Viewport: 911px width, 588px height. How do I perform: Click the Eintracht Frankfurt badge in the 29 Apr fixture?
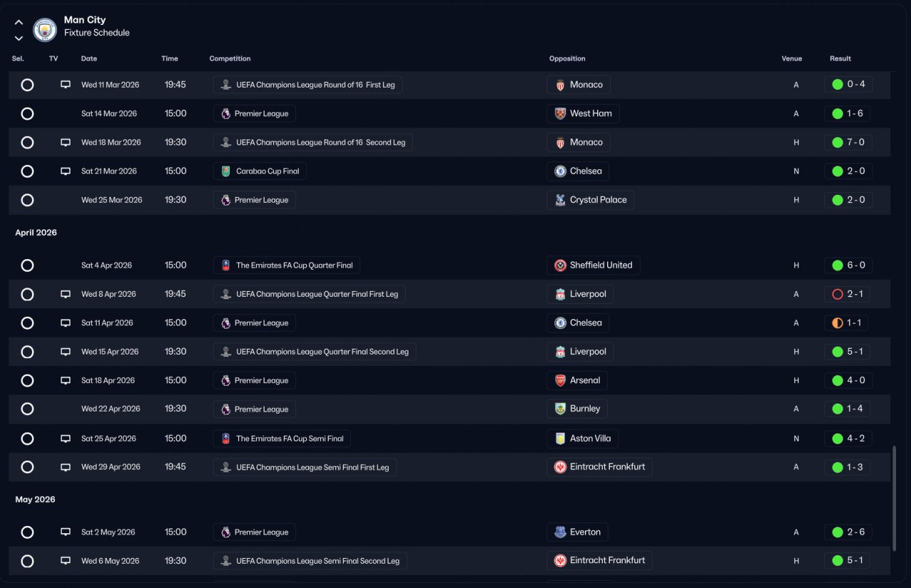560,467
